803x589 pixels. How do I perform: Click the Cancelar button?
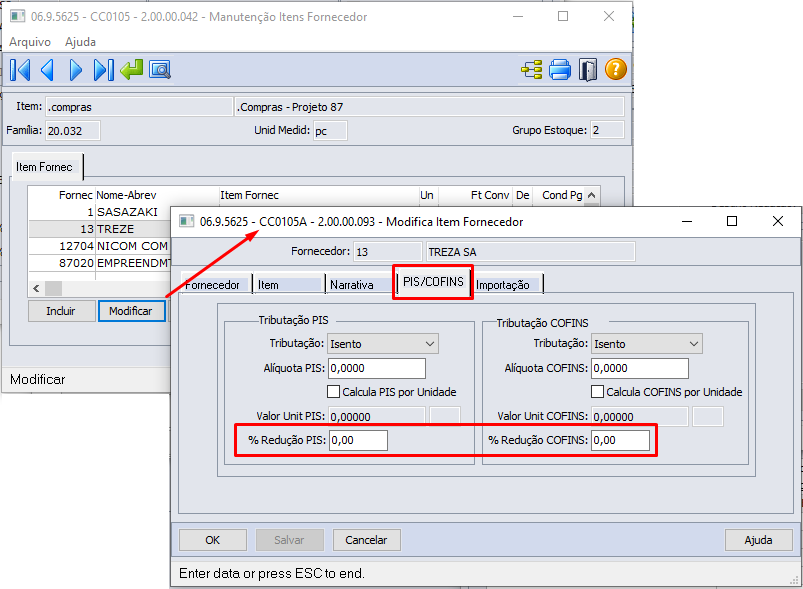click(x=366, y=540)
